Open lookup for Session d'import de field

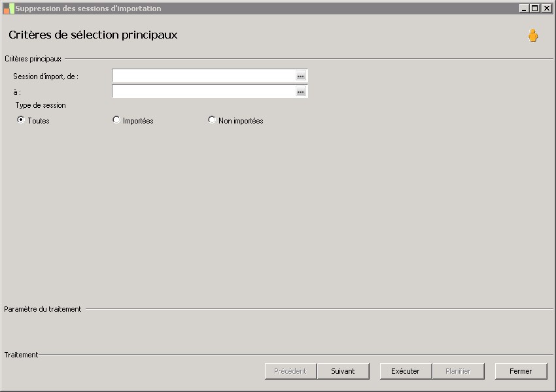(301, 76)
